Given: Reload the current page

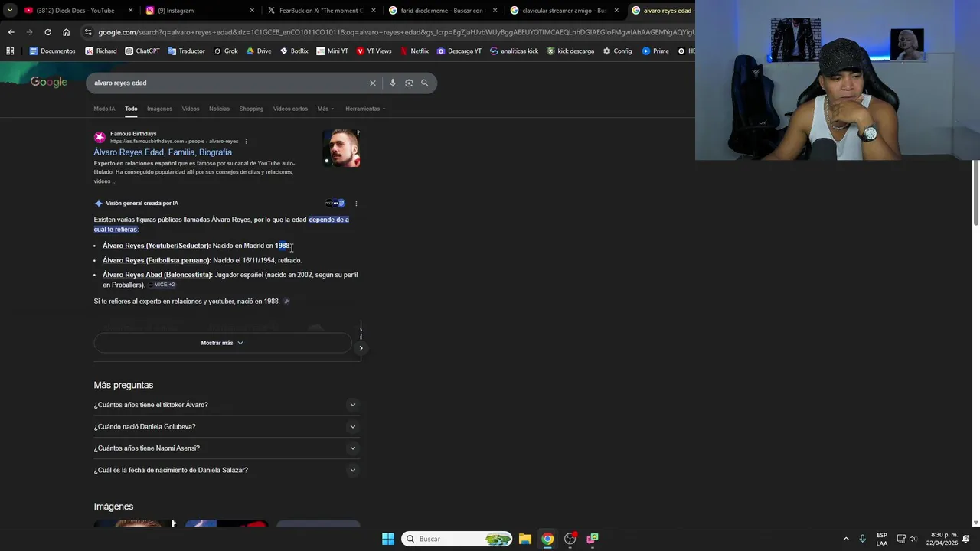Looking at the screenshot, I should pyautogui.click(x=47, y=32).
